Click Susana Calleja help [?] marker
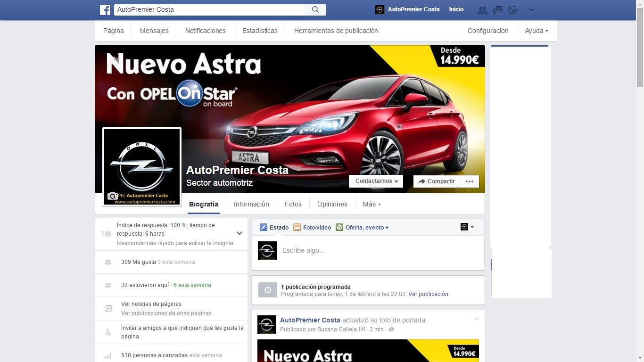Screen dimensions: 644x362 [x=362, y=329]
